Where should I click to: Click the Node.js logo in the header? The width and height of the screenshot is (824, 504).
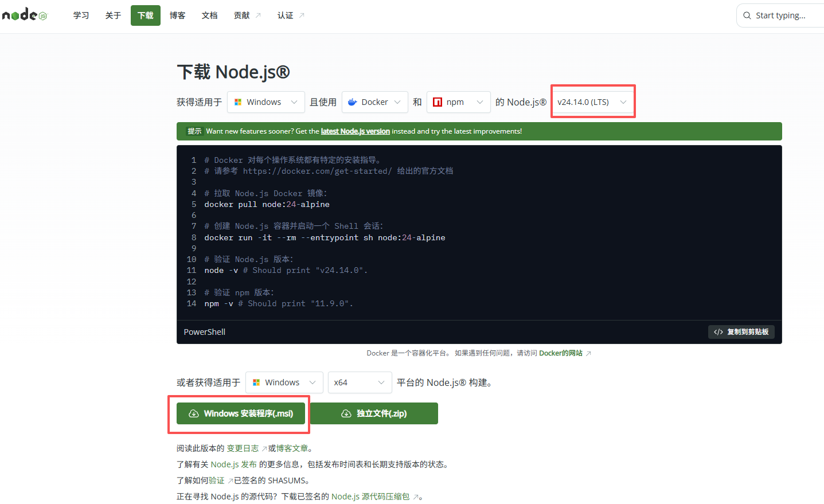coord(25,14)
